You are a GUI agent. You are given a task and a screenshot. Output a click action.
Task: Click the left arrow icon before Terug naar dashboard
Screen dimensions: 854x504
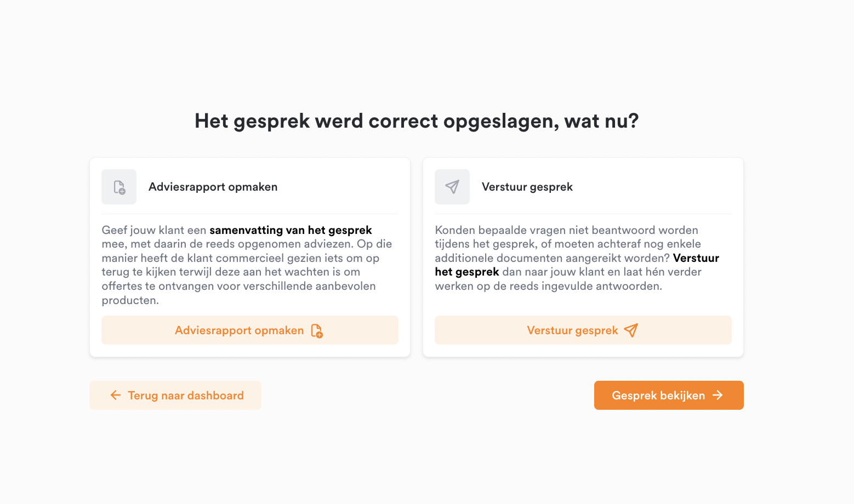pyautogui.click(x=116, y=395)
